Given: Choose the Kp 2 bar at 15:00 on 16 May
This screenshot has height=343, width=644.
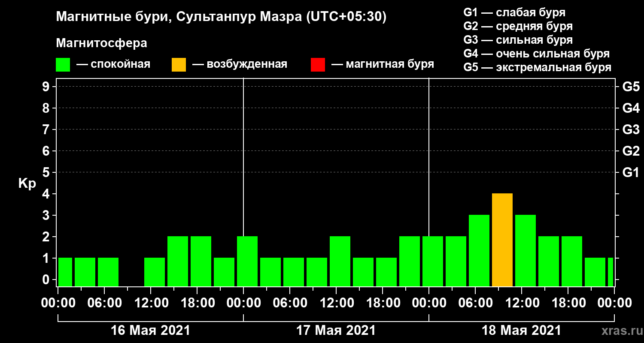Looking at the screenshot, I should click(x=178, y=262).
